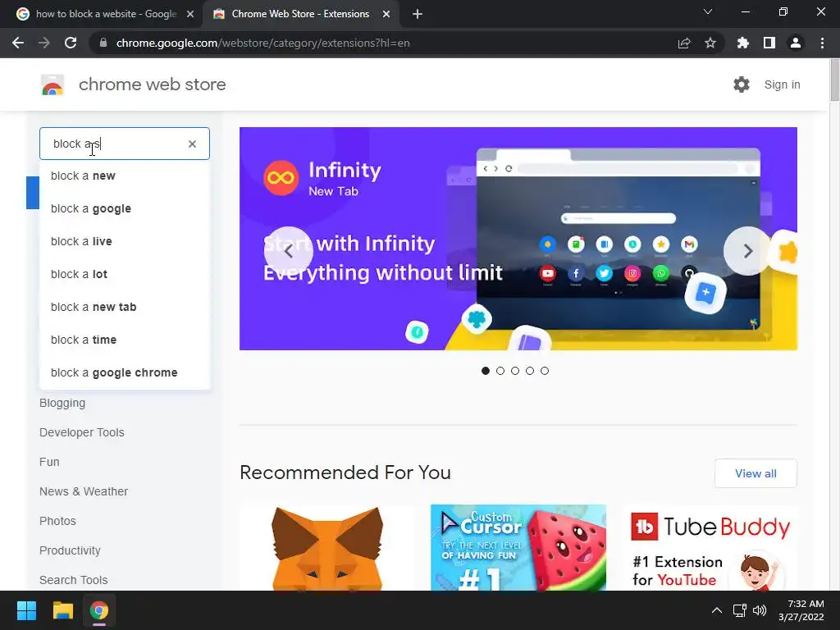Open File Explorer from taskbar
840x630 pixels.
click(x=62, y=610)
